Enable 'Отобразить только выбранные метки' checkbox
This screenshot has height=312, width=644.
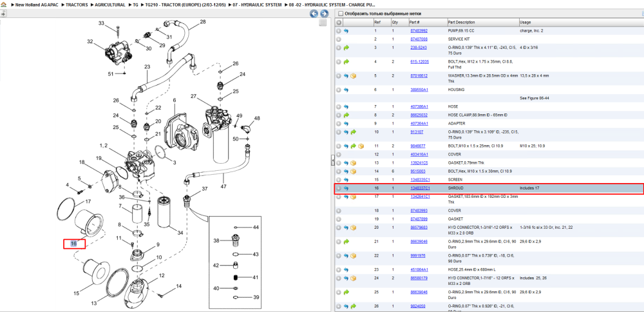point(340,14)
